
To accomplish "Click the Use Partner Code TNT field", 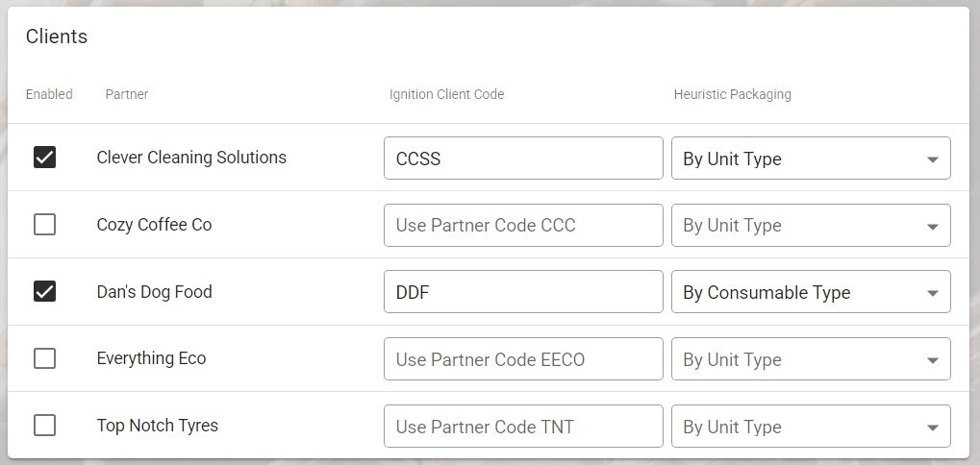I will (522, 427).
